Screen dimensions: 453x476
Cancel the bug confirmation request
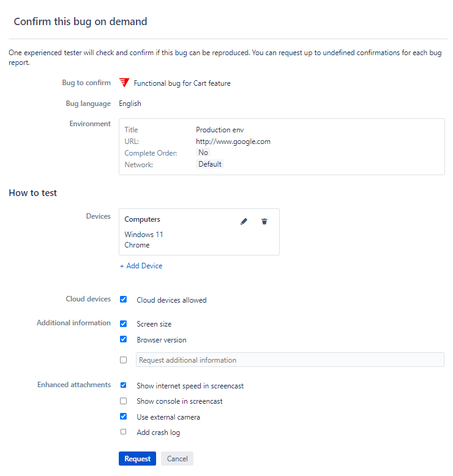177,458
